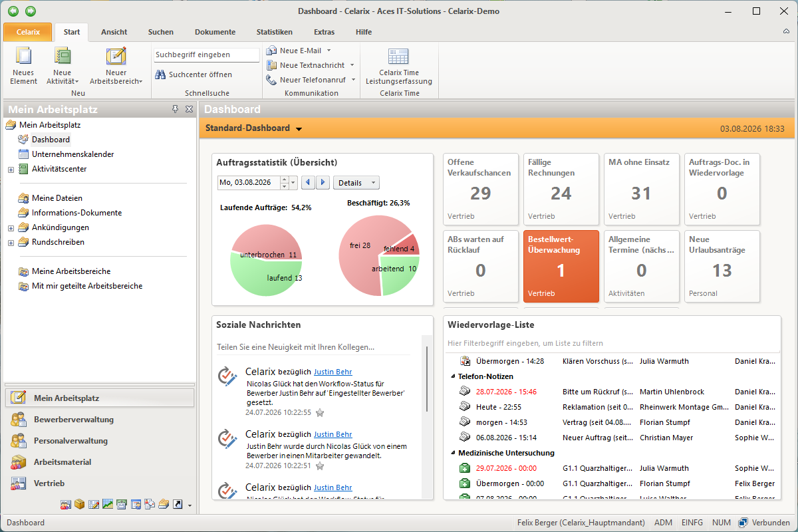Click the Neue Textnachricht icon
Screen dimensions: 798x532
click(x=271, y=65)
